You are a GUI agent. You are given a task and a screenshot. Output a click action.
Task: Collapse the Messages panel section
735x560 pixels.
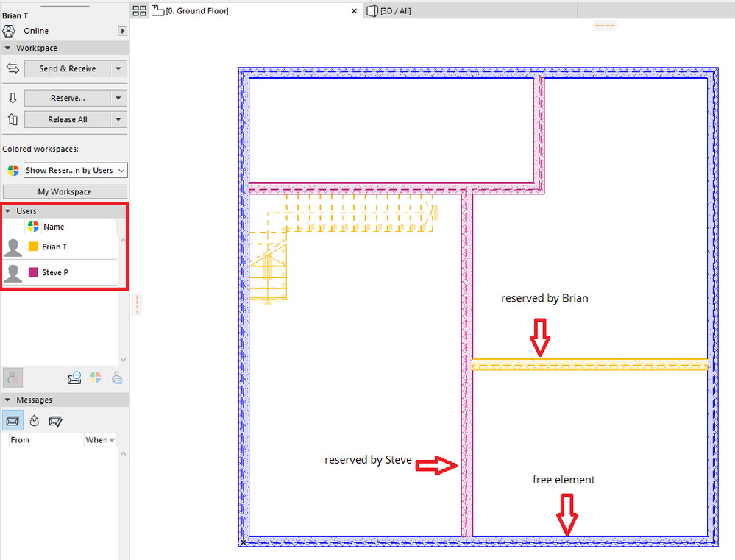[x=7, y=400]
